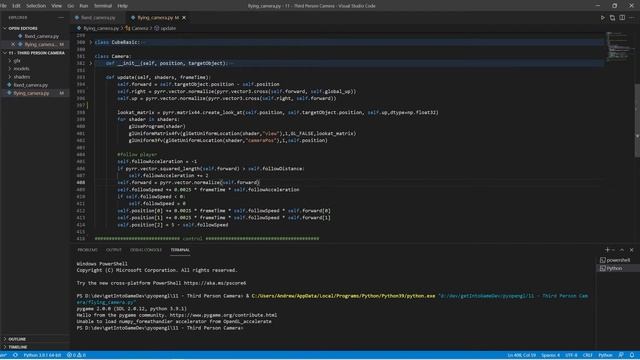Viewport: 640px width, 360px height.
Task: Open editor More Actions ellipsis
Action: click(631, 18)
